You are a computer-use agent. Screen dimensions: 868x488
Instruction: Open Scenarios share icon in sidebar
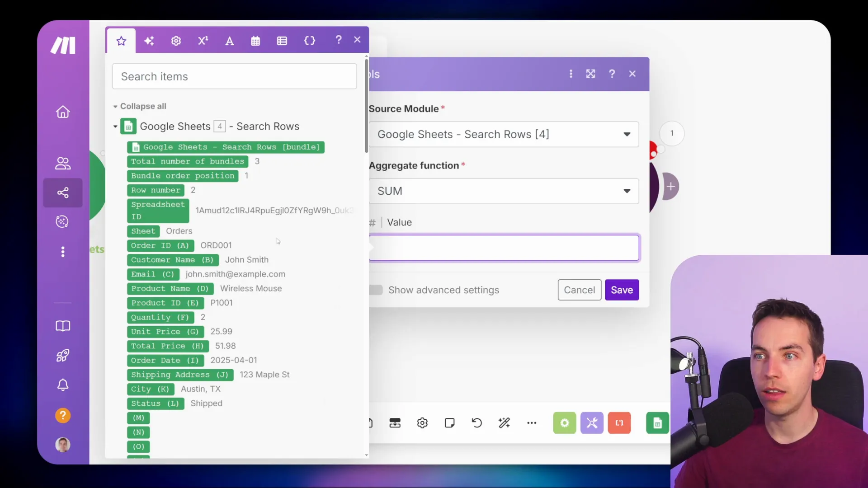click(63, 193)
